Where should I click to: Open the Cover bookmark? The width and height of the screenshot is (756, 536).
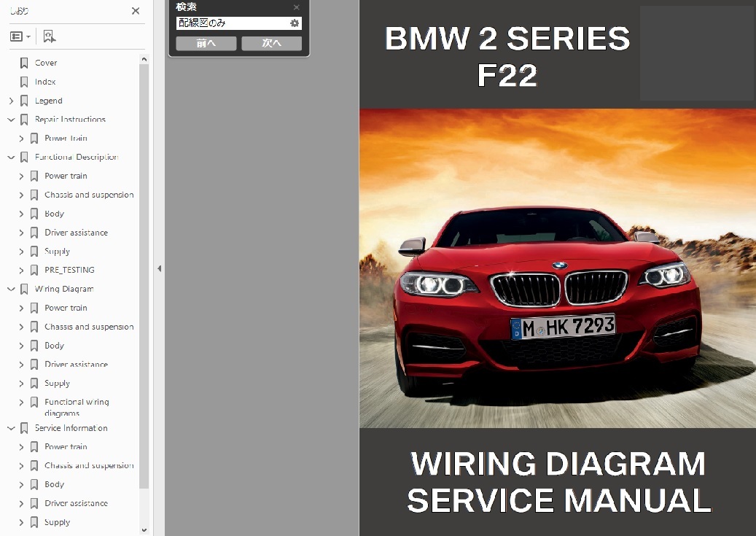click(x=46, y=63)
